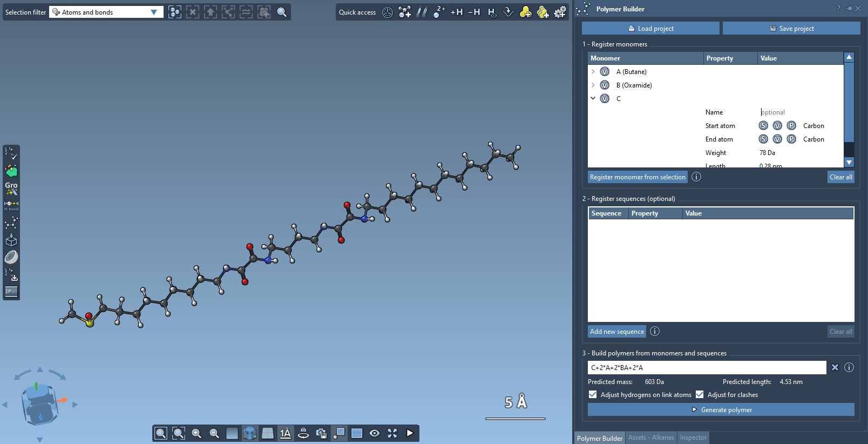Open the H-bond tool in left sidebar
Image resolution: width=868 pixels, height=444 pixels.
[x=11, y=205]
